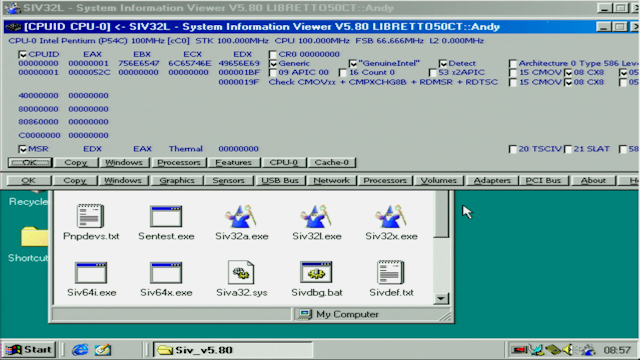The height and width of the screenshot is (360, 640).
Task: Enable the CR0 00000000 checkbox
Action: pyautogui.click(x=273, y=54)
